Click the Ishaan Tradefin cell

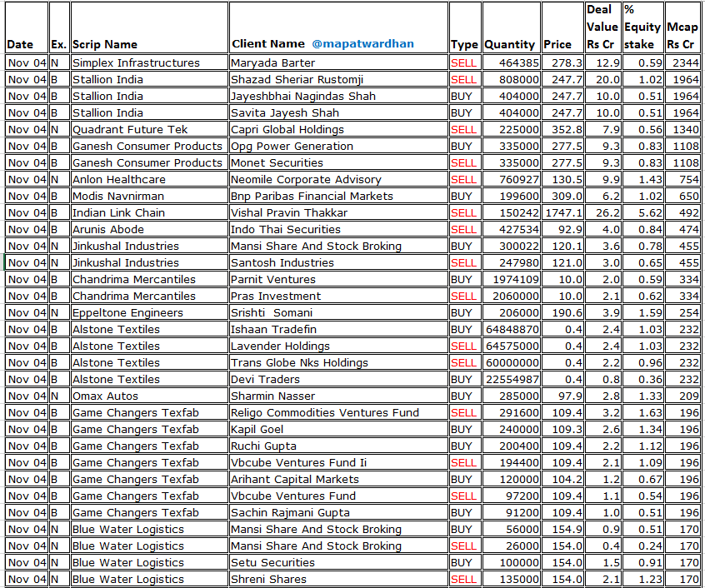click(338, 329)
